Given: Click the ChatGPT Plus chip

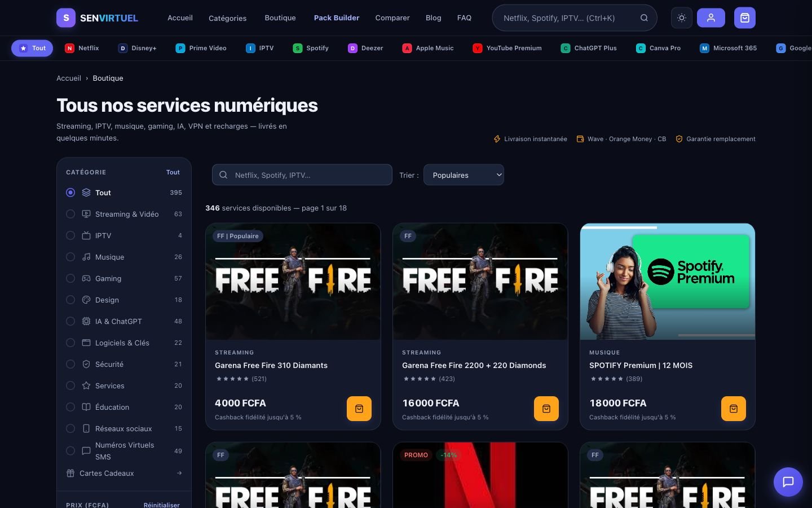Looking at the screenshot, I should click(x=589, y=49).
